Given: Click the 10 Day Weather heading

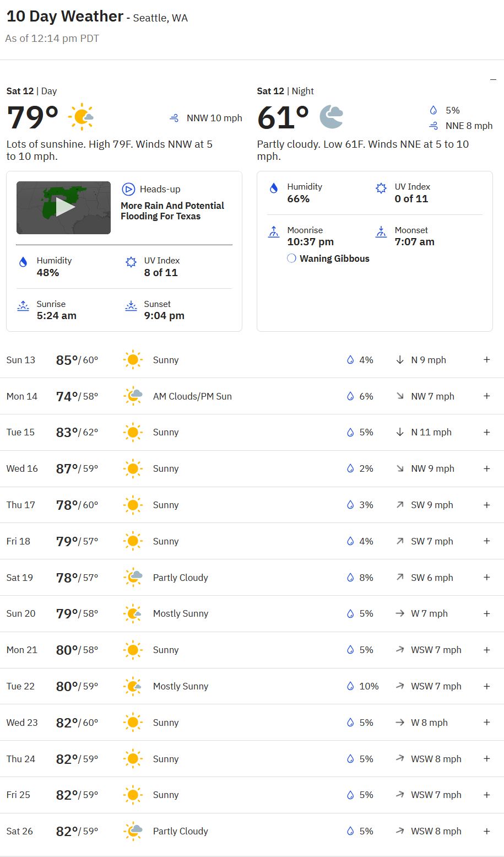Looking at the screenshot, I should [64, 17].
